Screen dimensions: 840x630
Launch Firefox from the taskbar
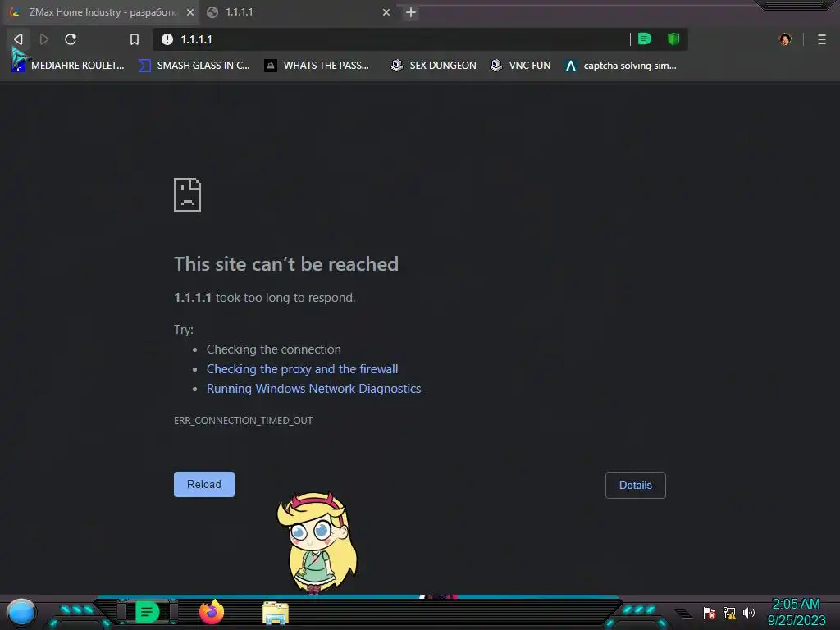[212, 612]
